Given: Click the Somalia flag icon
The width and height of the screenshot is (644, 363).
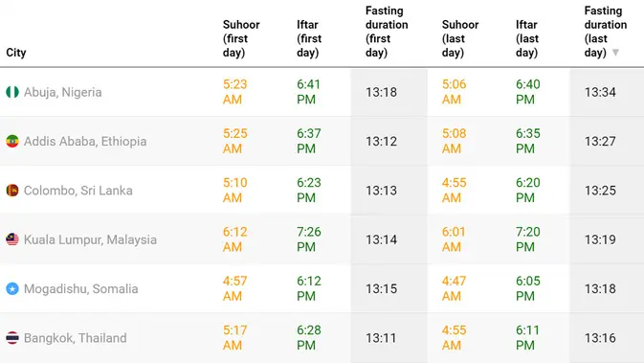Looking at the screenshot, I should click(x=12, y=288).
